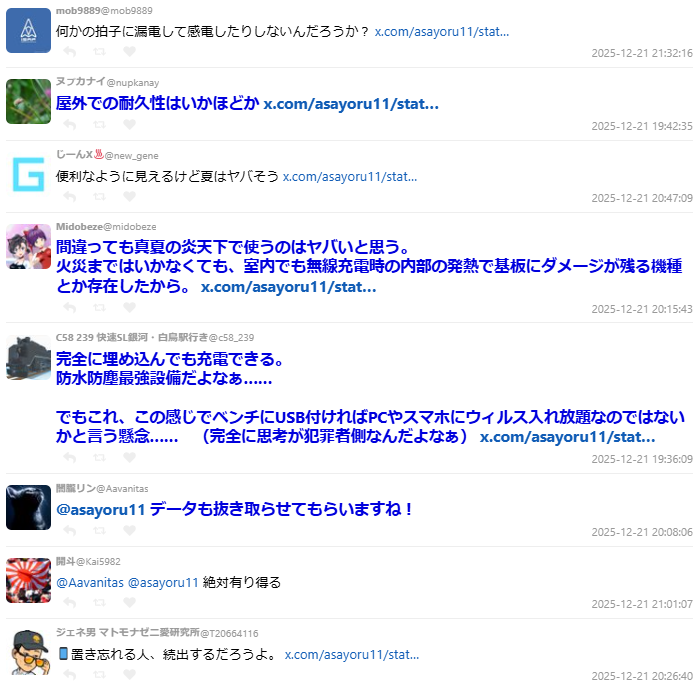This screenshot has height=690, width=696.
Task: Reply to Midobeze's wireless charging post
Action: [70, 307]
